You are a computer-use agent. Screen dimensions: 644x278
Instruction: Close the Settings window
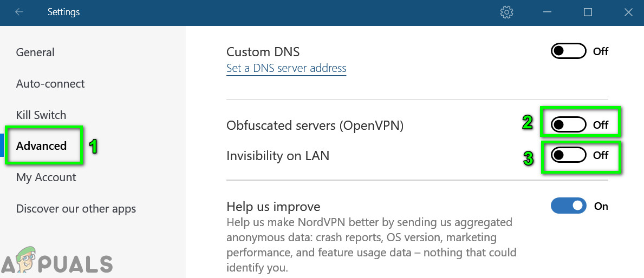tap(628, 12)
